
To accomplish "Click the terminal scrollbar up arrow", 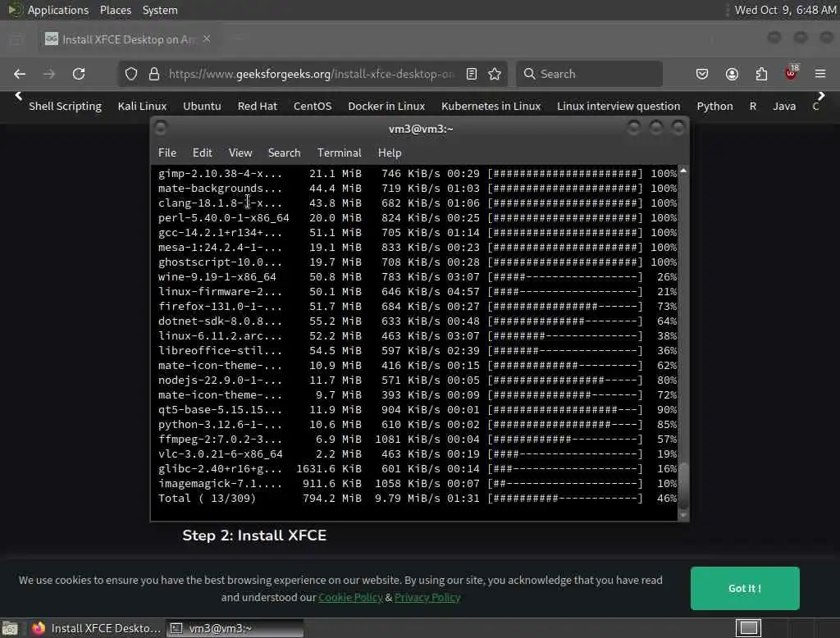I will [x=683, y=171].
